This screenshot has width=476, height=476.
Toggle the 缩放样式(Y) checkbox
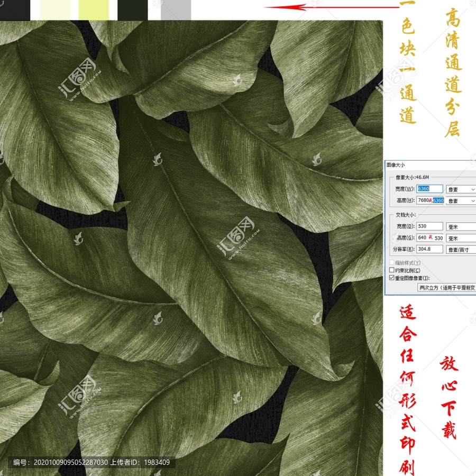[x=391, y=262]
